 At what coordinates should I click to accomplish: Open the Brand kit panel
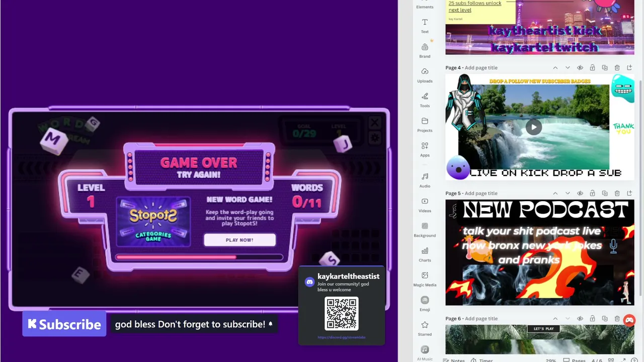pos(425,50)
